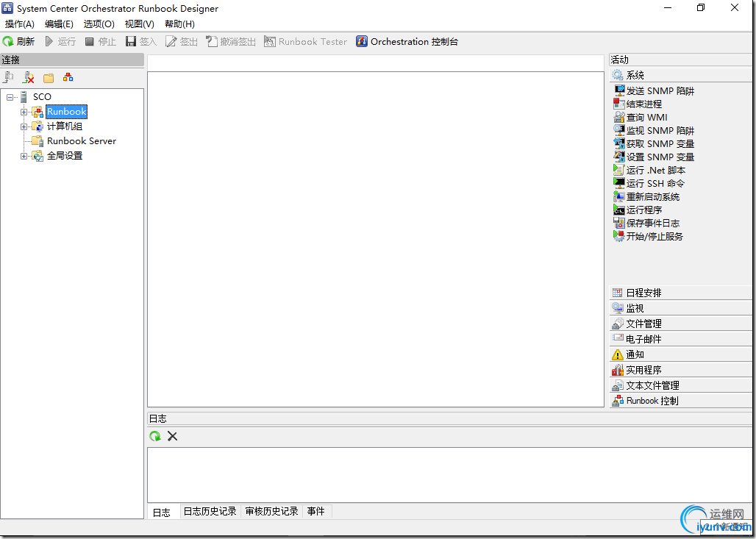The image size is (756, 539).
Task: Switch to the 审核历史记录 tab
Action: point(272,512)
